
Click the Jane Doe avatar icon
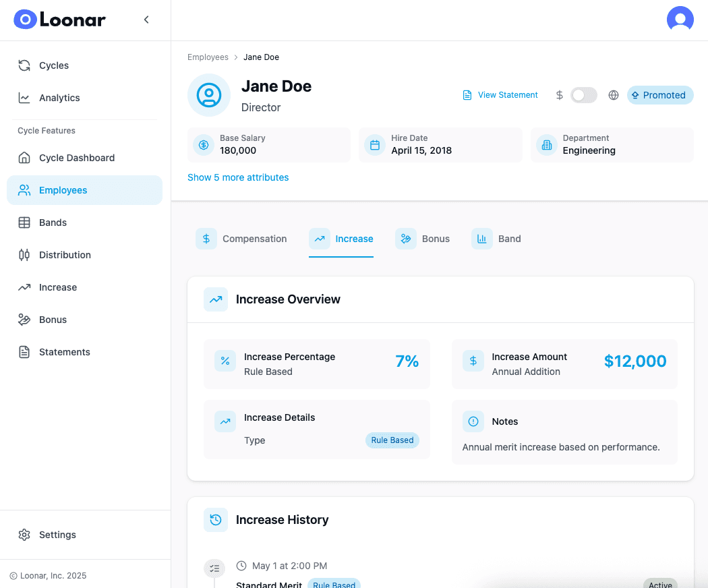tap(209, 95)
